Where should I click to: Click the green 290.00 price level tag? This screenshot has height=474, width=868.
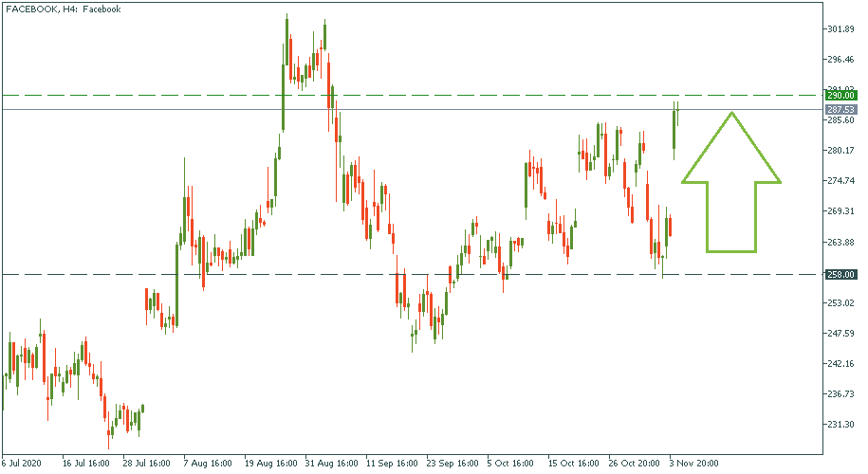click(x=841, y=96)
